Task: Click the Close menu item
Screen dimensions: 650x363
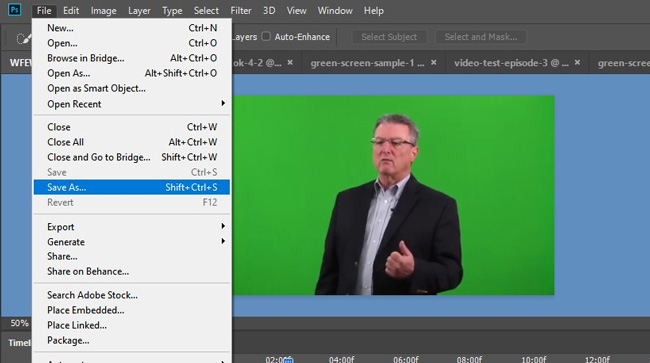Action: pos(131,127)
